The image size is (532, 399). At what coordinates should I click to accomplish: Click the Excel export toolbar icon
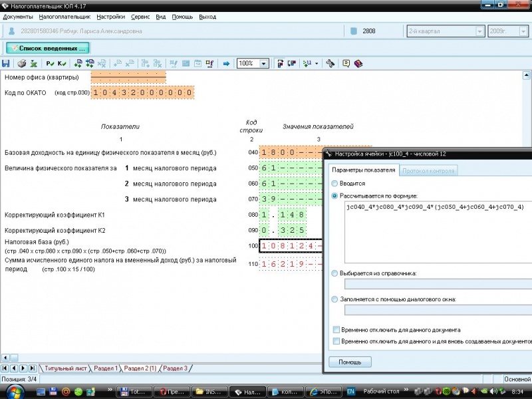tap(33, 63)
